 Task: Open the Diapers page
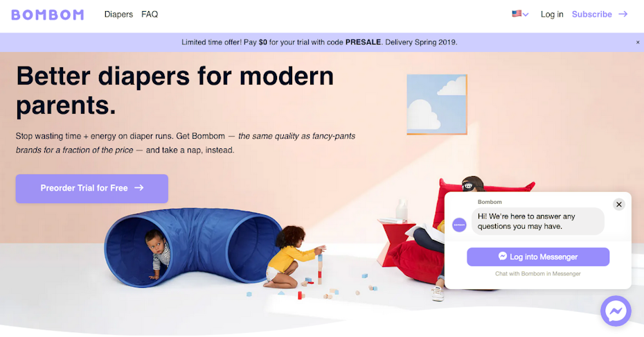(x=118, y=15)
